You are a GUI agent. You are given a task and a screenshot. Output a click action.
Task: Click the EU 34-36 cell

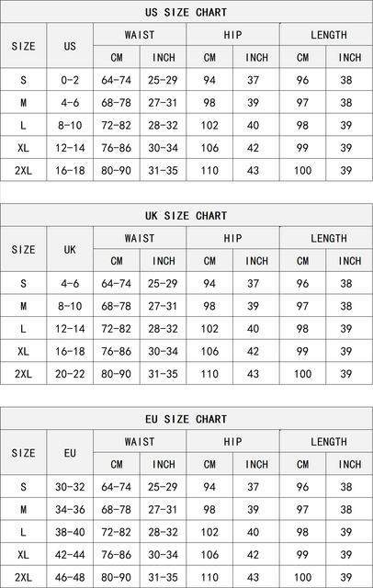pyautogui.click(x=70, y=509)
